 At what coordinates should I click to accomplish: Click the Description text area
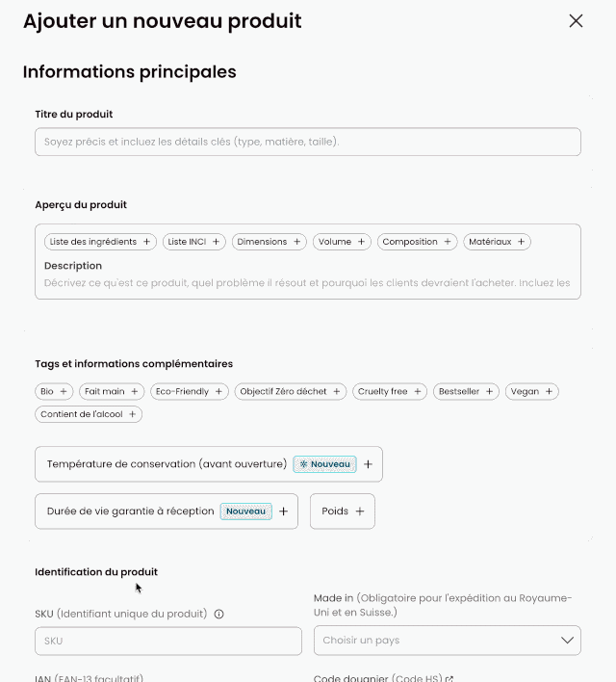308,283
